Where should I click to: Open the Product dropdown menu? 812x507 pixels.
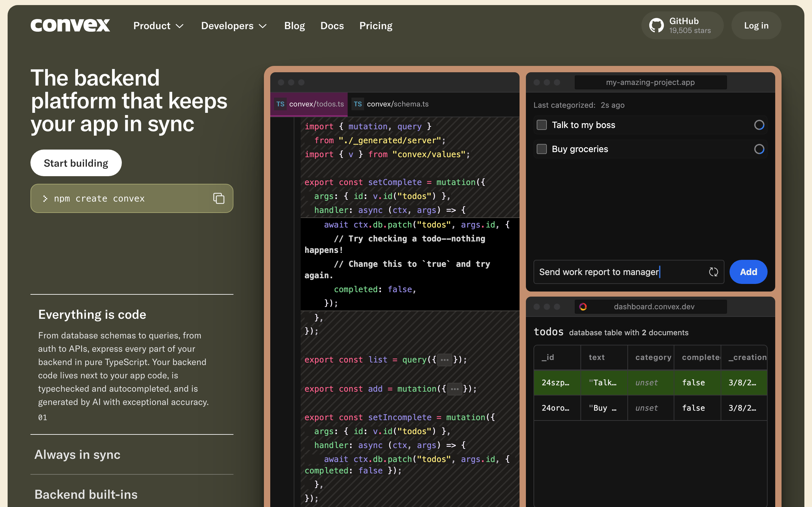[x=158, y=26]
